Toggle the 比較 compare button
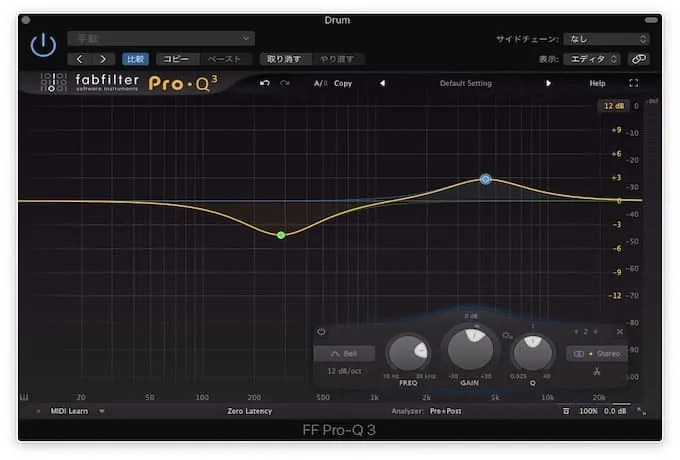 coord(136,59)
